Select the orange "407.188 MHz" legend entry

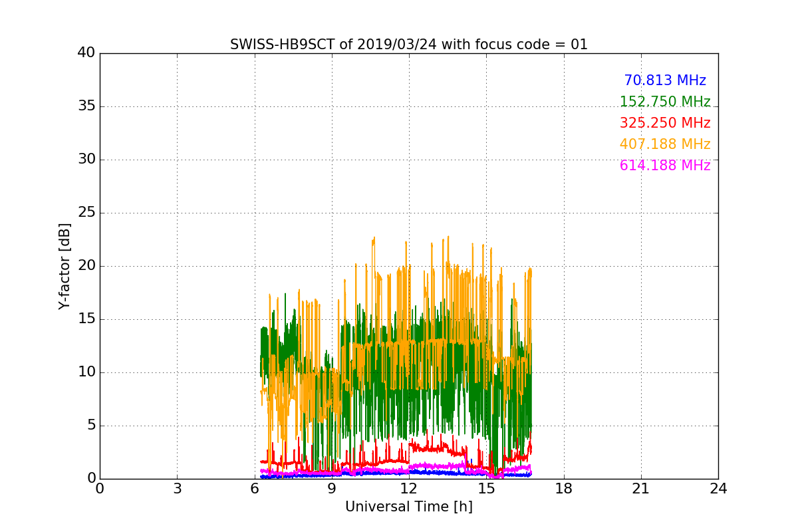(x=665, y=144)
